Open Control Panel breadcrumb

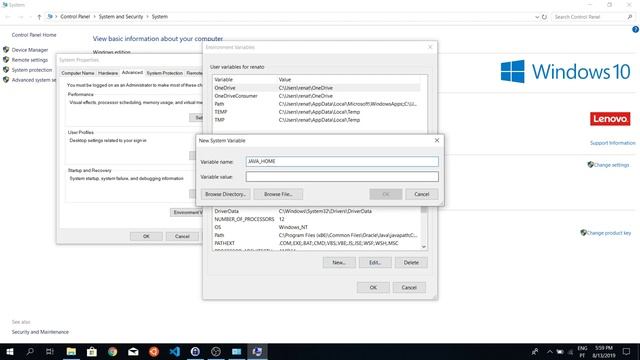[75, 17]
